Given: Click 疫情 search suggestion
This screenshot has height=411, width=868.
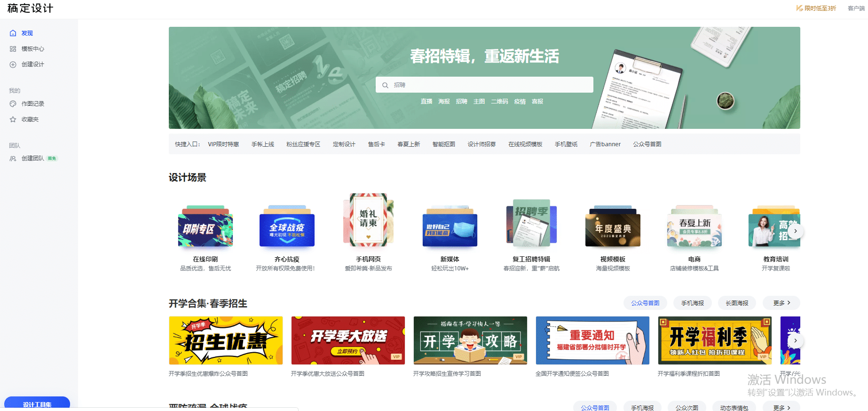Looking at the screenshot, I should [x=520, y=102].
